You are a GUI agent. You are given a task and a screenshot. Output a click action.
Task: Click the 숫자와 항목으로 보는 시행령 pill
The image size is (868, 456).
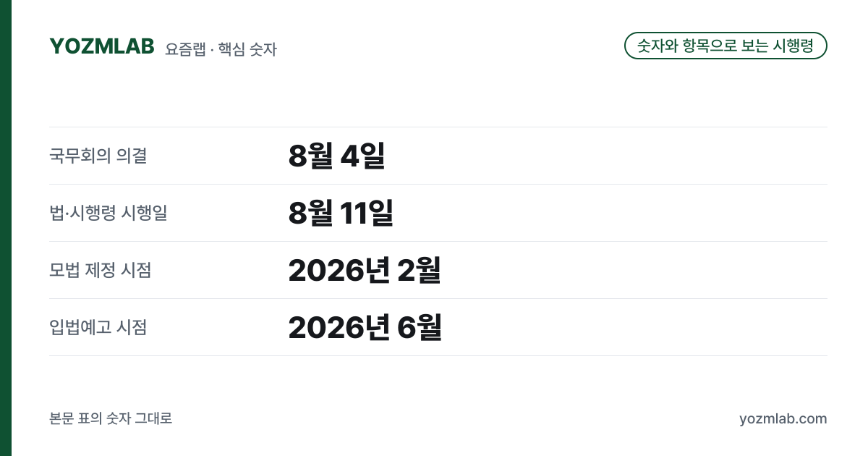tap(726, 46)
